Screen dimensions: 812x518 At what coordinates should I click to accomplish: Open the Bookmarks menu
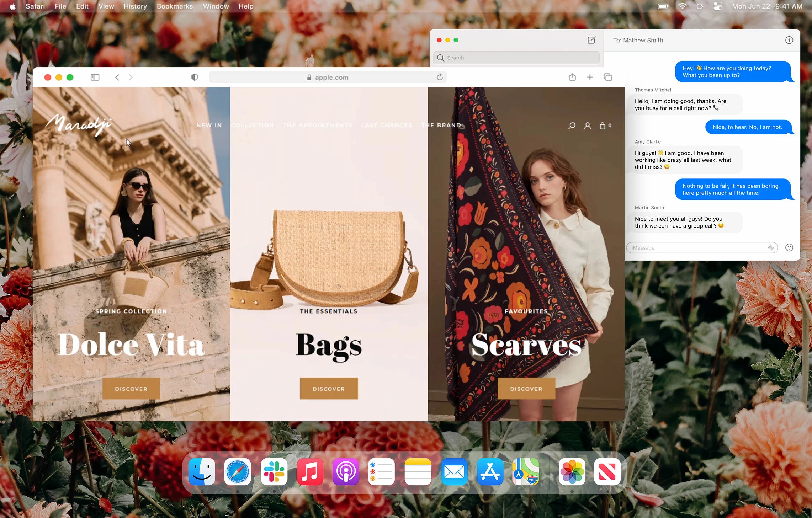[175, 6]
